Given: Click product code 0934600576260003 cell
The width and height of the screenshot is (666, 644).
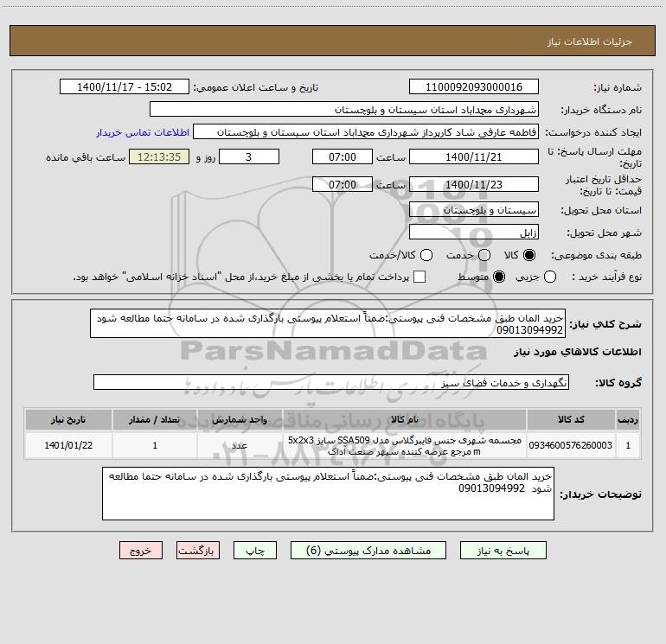Looking at the screenshot, I should (x=571, y=445).
